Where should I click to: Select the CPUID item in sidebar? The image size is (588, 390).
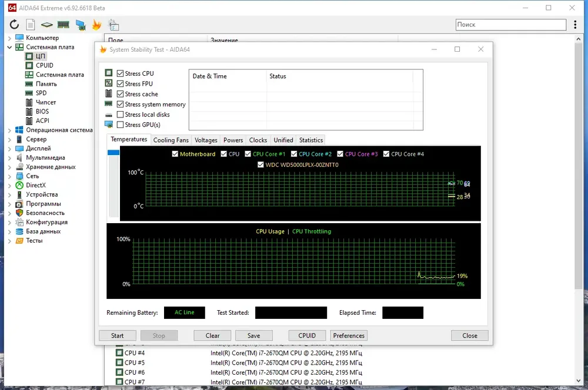(x=44, y=65)
